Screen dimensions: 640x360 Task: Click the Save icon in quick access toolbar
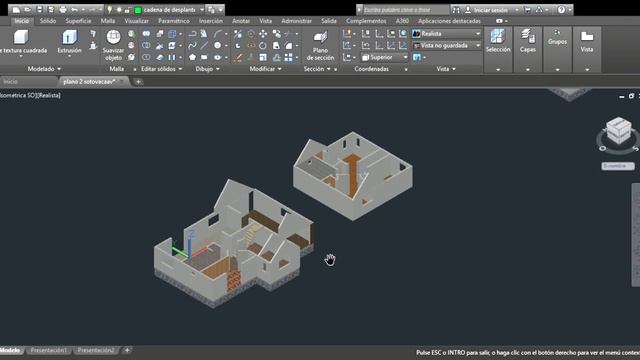point(40,9)
